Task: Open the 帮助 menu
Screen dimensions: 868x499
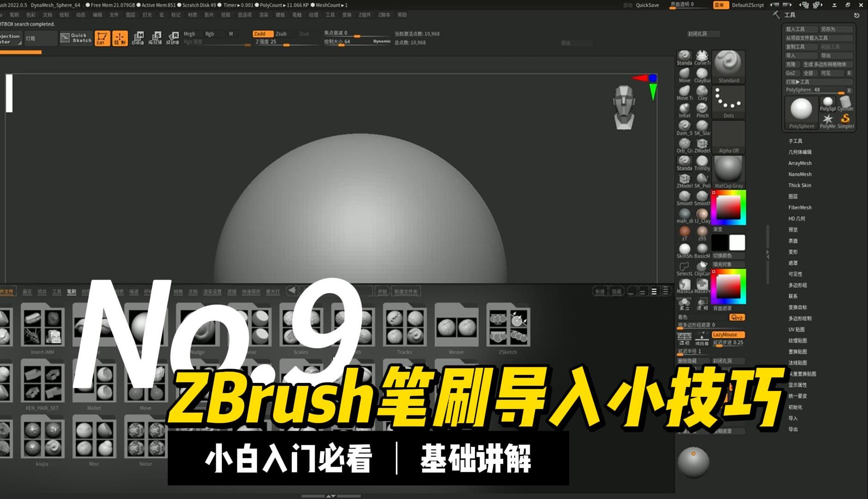Action: (x=402, y=15)
